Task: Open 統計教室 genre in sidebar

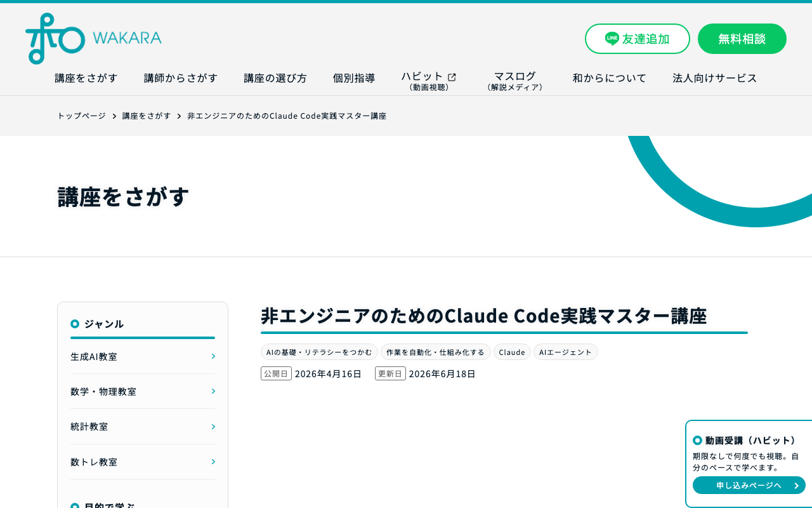Action: [143, 427]
